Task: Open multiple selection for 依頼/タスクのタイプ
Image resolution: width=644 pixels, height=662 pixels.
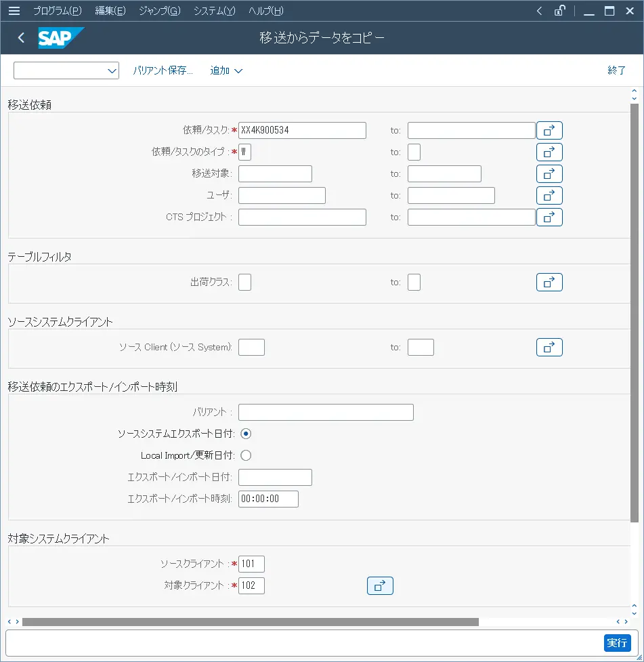Action: tap(549, 152)
